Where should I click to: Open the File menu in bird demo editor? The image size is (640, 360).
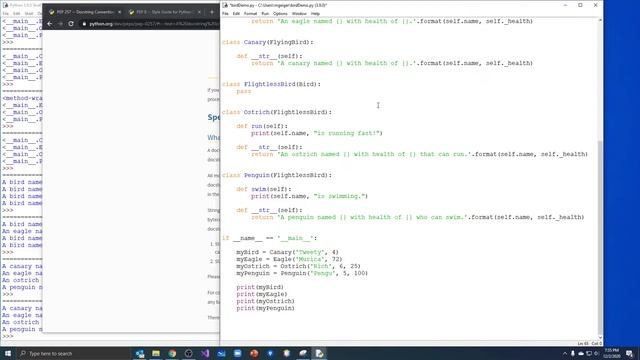(225, 13)
